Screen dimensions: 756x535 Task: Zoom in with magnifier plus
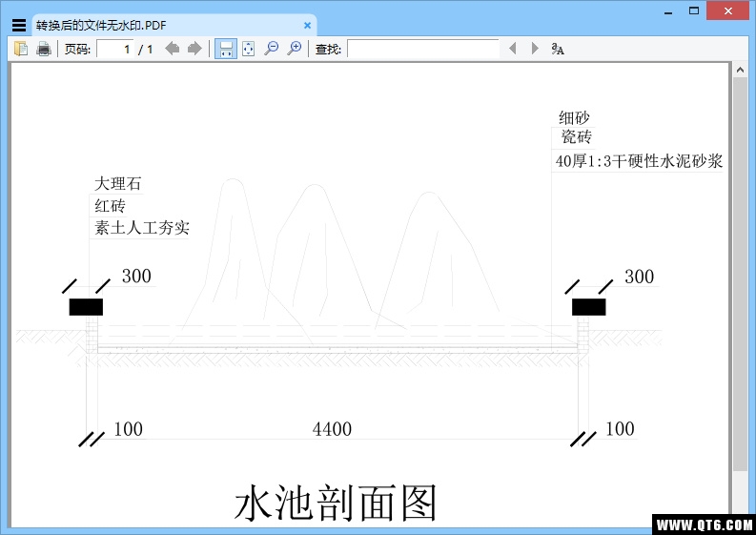[294, 49]
